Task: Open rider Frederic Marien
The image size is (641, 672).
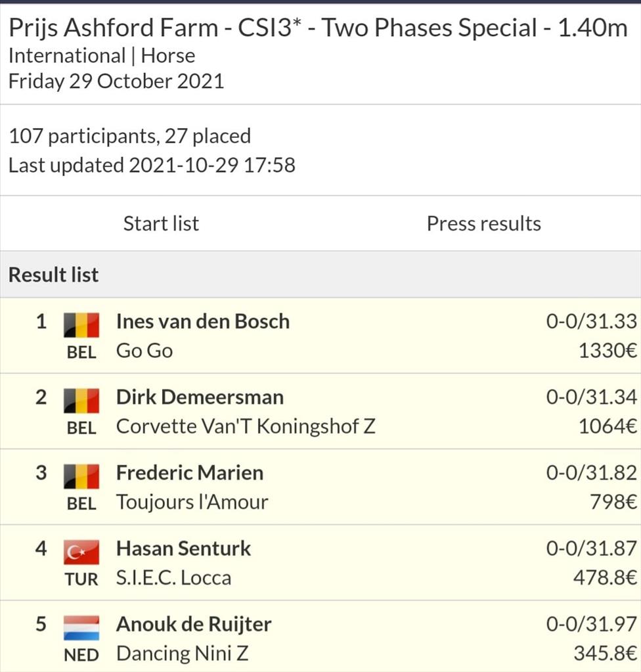Action: [190, 473]
